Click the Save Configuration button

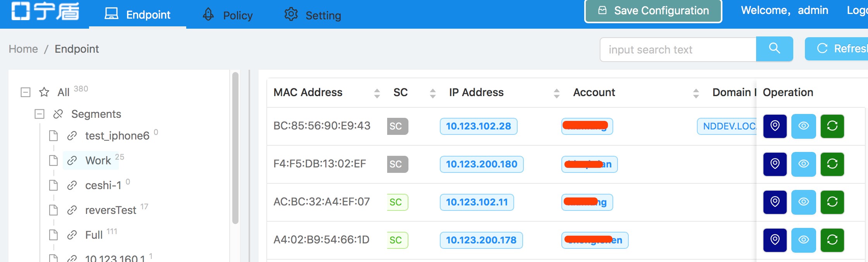(653, 11)
